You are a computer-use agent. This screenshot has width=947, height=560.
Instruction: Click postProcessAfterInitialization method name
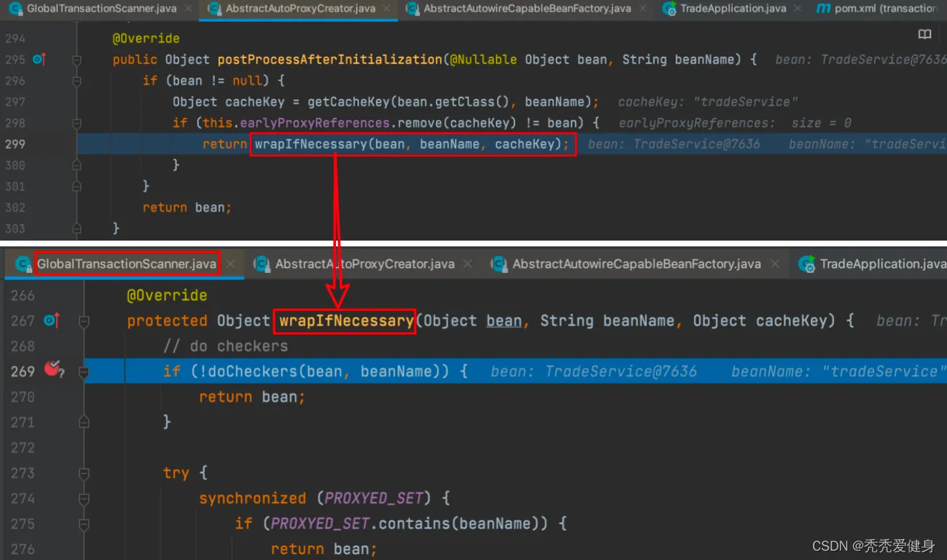pos(330,59)
